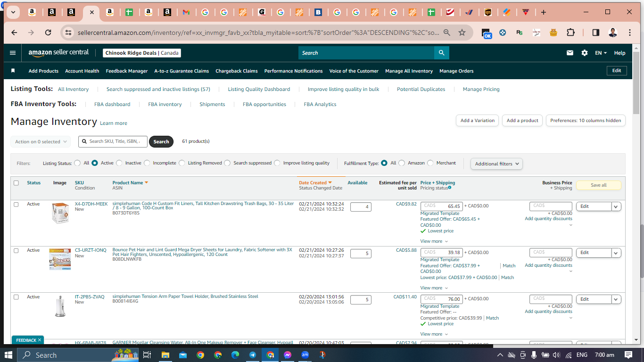Select the Inactive listing status radio
The image size is (644, 362).
coord(119,163)
